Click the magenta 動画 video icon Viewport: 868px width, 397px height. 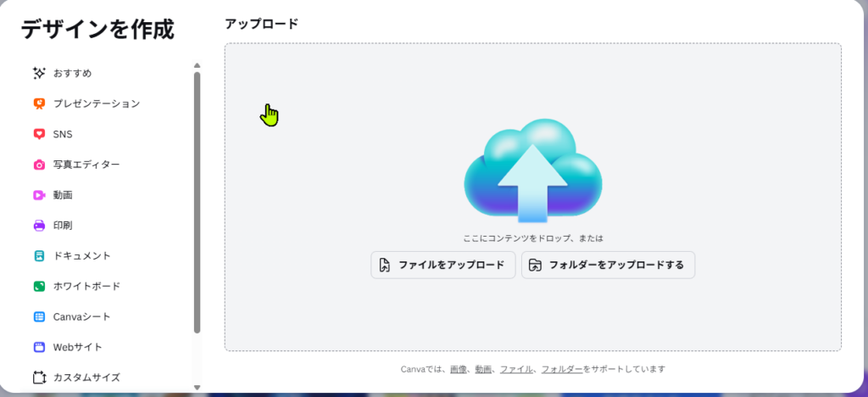(39, 195)
